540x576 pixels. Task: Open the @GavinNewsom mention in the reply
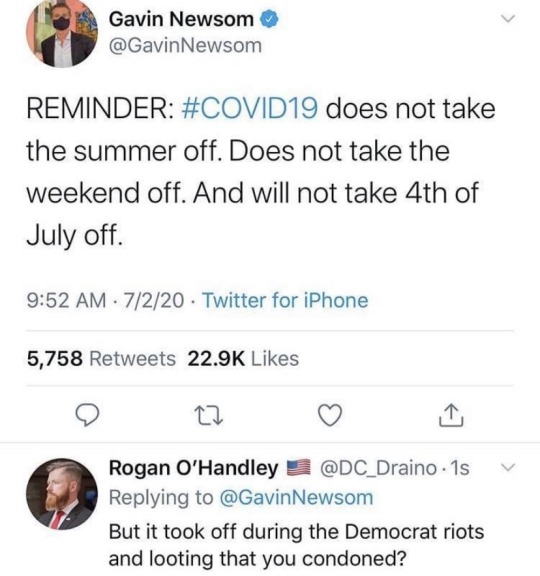click(296, 498)
